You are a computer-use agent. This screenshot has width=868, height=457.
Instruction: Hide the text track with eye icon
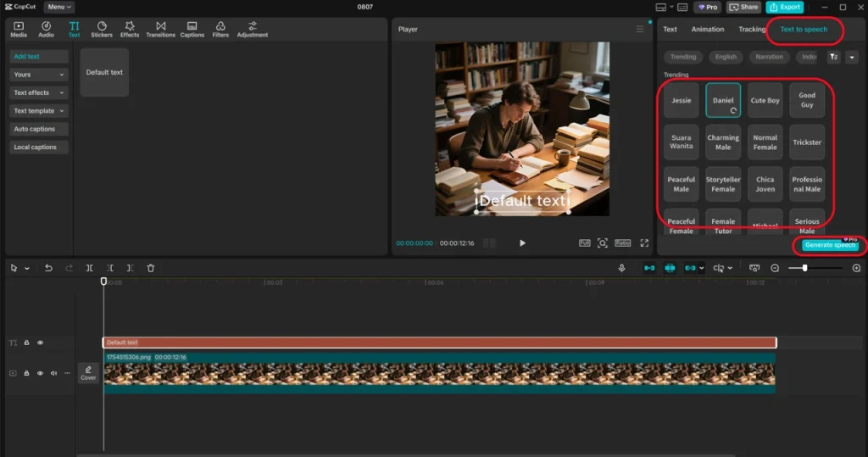coord(40,343)
